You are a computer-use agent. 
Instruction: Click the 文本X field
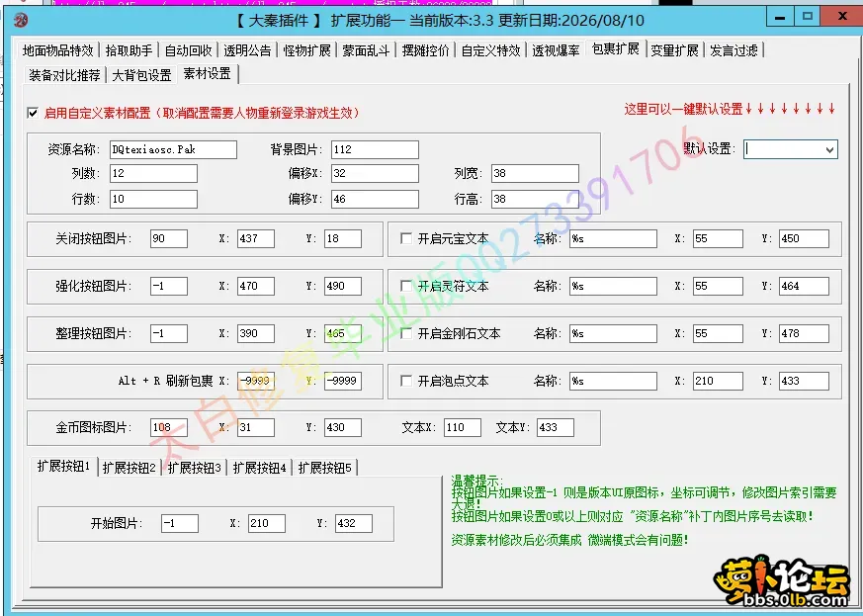463,427
